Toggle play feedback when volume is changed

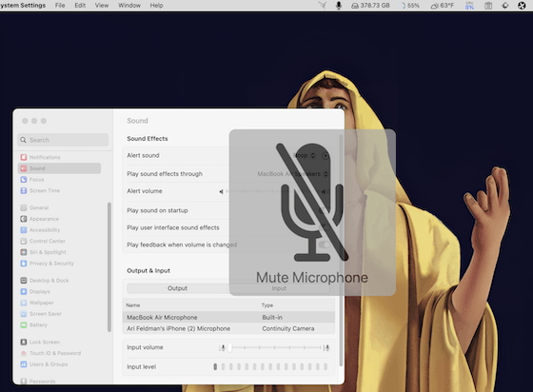325,245
